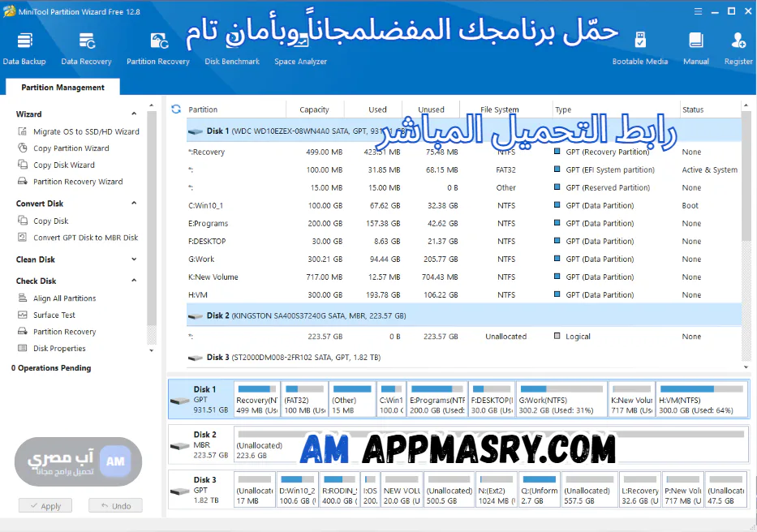Launch the Copy Disk Wizard
This screenshot has height=532, width=757.
[x=57, y=165]
